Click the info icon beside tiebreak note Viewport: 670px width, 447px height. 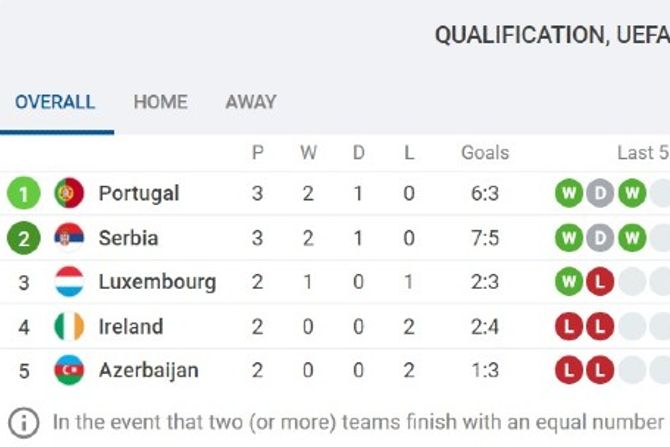tap(24, 421)
